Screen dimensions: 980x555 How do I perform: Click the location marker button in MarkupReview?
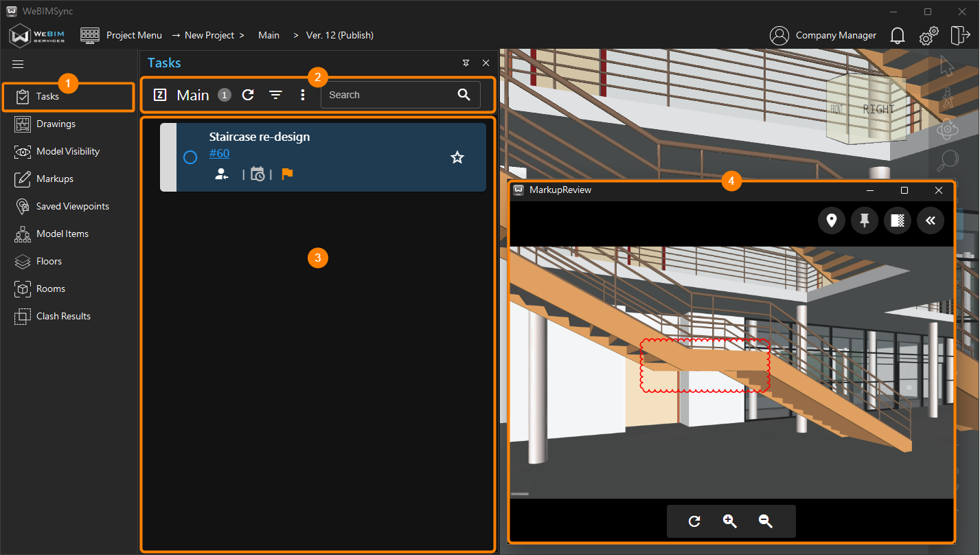point(832,220)
